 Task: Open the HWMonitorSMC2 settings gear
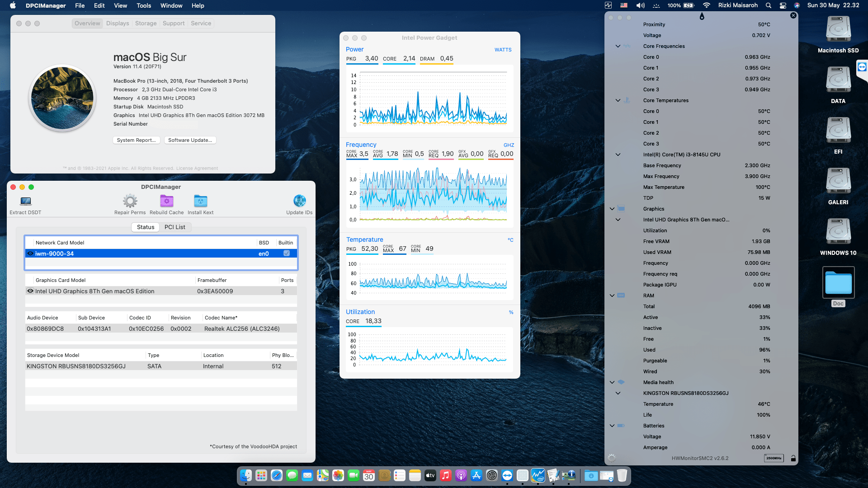pyautogui.click(x=612, y=458)
